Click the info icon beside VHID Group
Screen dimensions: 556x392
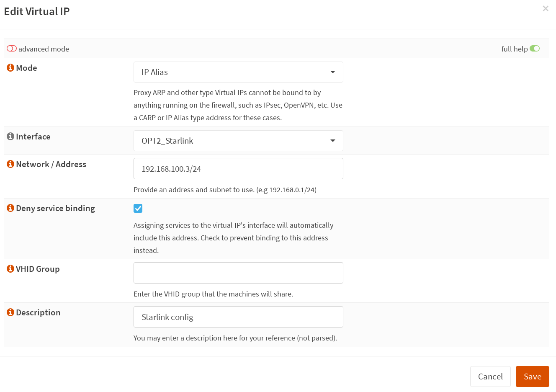pos(10,269)
